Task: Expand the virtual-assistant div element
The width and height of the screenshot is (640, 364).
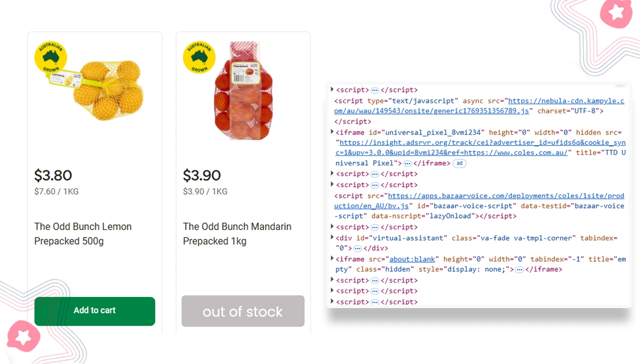Action: [x=331, y=237]
